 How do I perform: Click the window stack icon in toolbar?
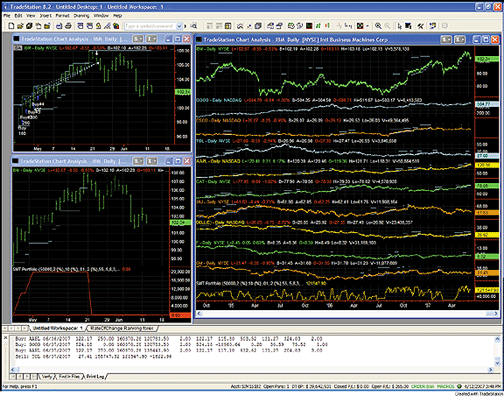258,26
